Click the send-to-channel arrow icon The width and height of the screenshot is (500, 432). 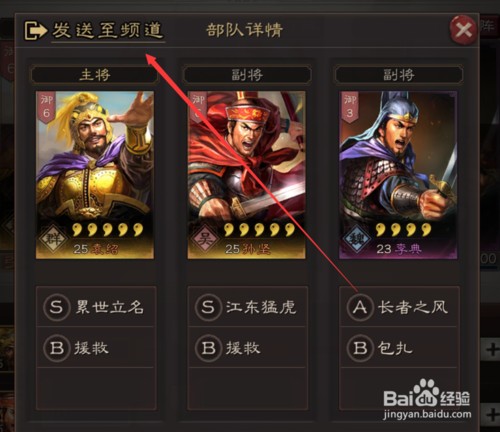pos(35,31)
